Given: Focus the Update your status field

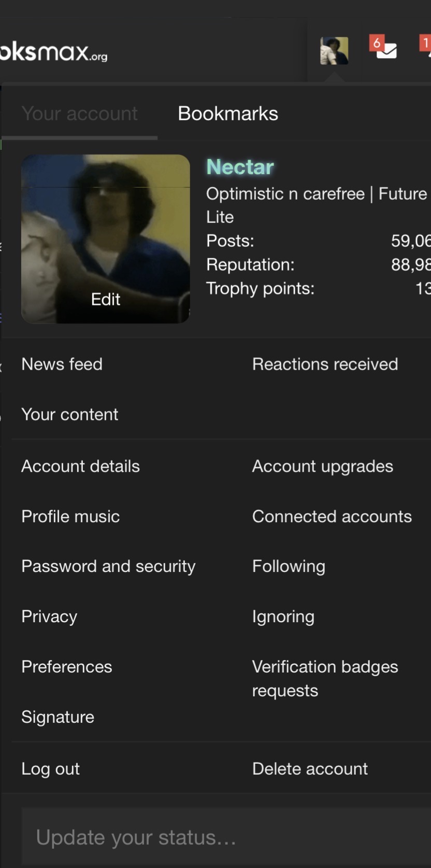Looking at the screenshot, I should 226,837.
